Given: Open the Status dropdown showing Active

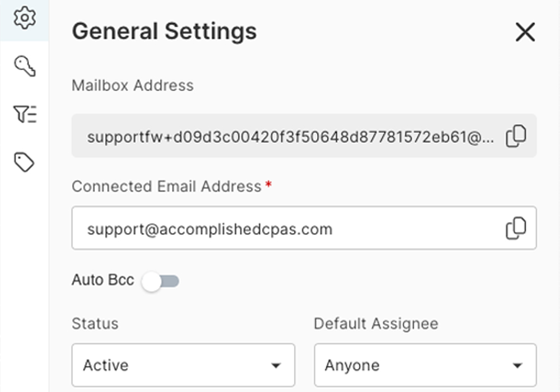Looking at the screenshot, I should [x=183, y=365].
